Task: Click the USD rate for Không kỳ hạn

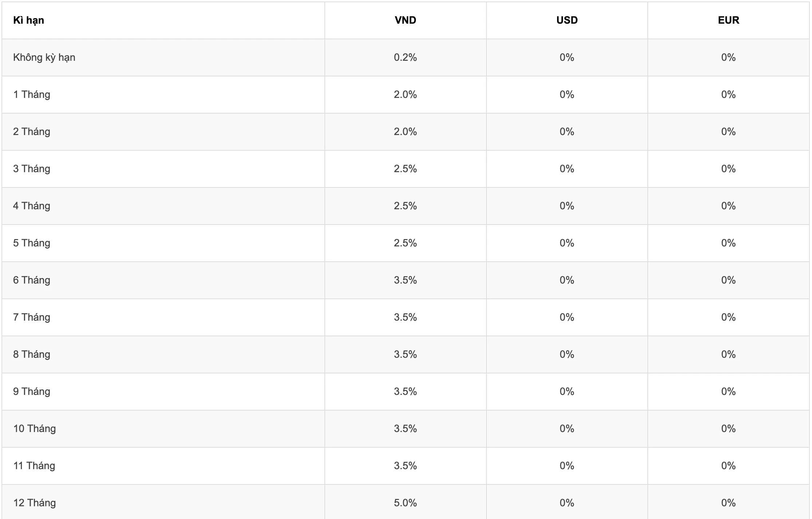Action: pyautogui.click(x=567, y=58)
